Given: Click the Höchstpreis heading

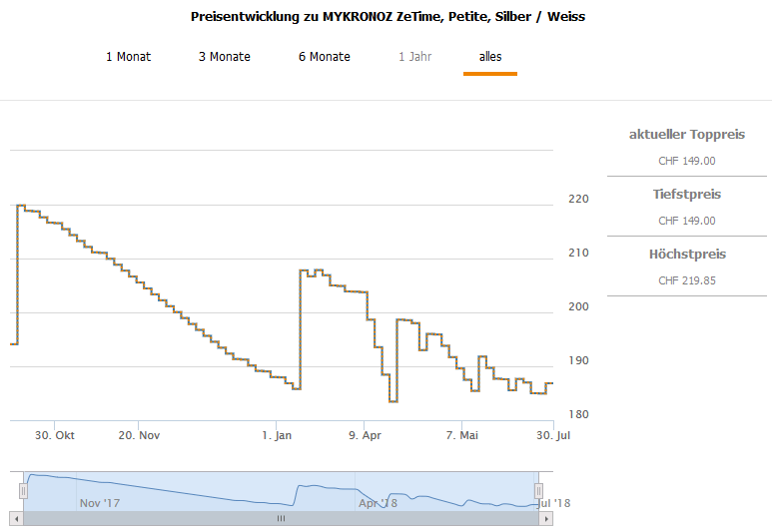Looking at the screenshot, I should coord(686,255).
